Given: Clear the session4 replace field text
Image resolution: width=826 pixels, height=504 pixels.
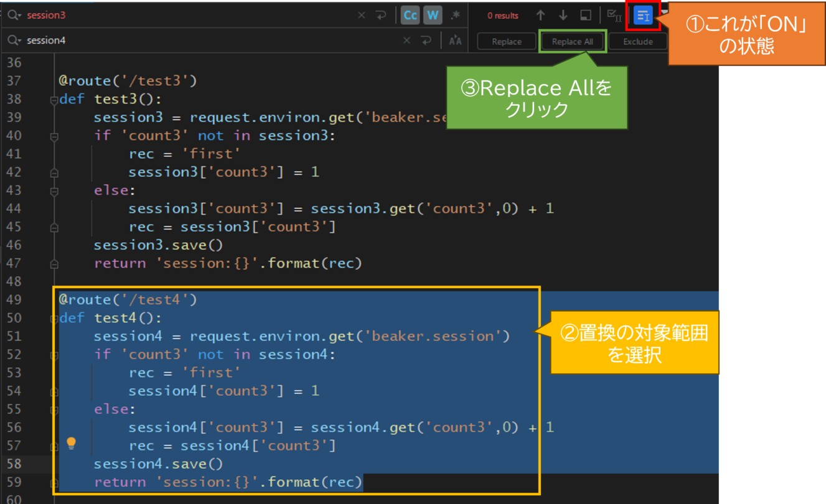Looking at the screenshot, I should coord(406,40).
